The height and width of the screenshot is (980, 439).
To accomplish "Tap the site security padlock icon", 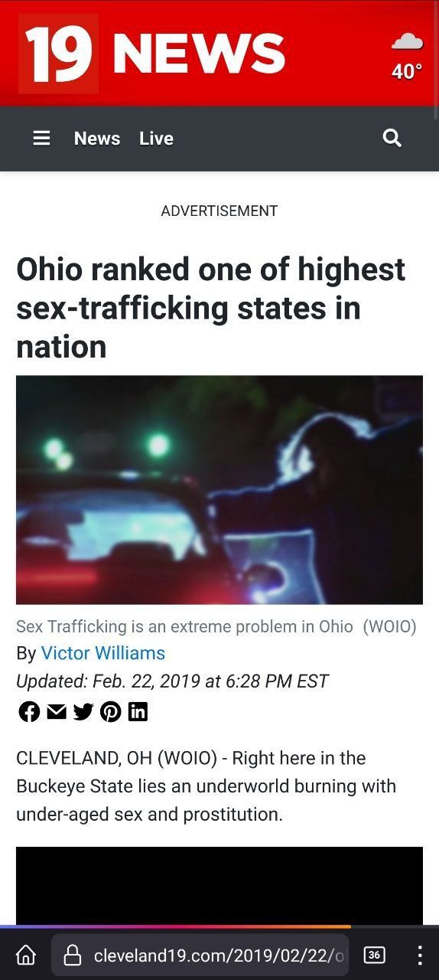I will (72, 955).
